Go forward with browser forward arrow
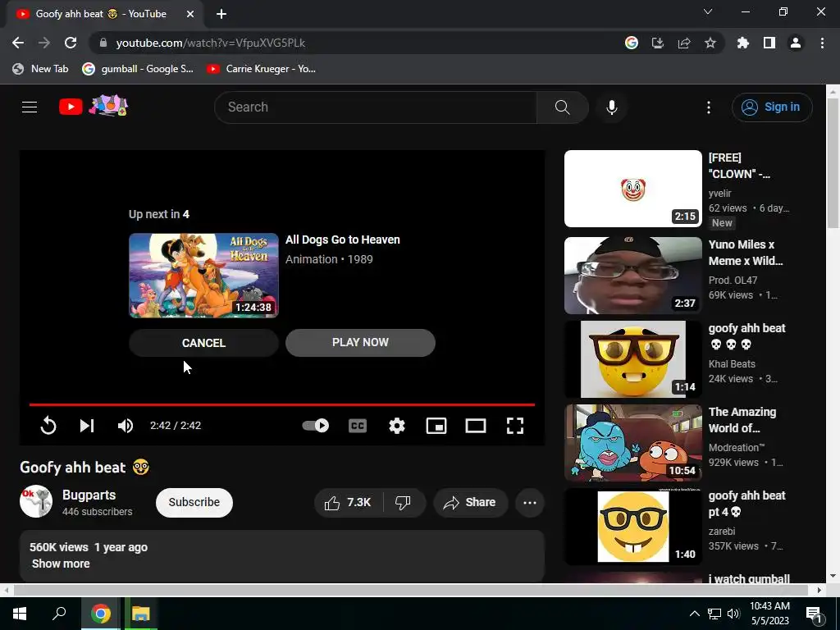 pos(44,43)
